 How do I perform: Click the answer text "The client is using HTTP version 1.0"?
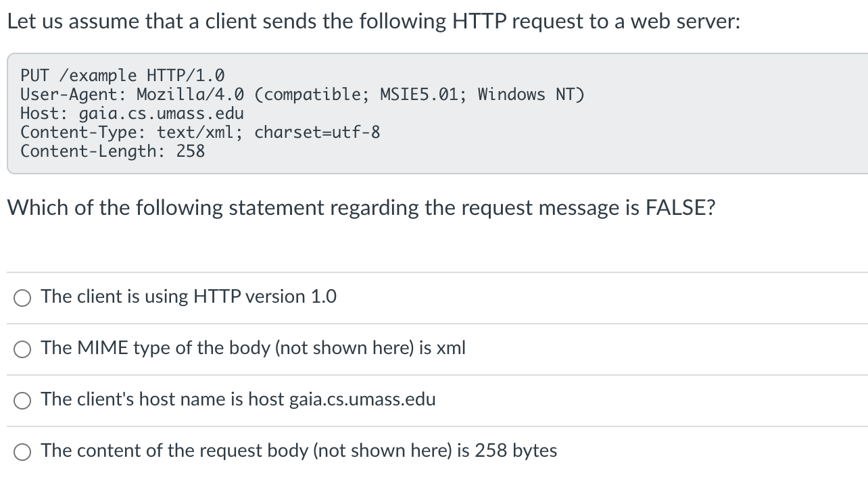pos(189,297)
